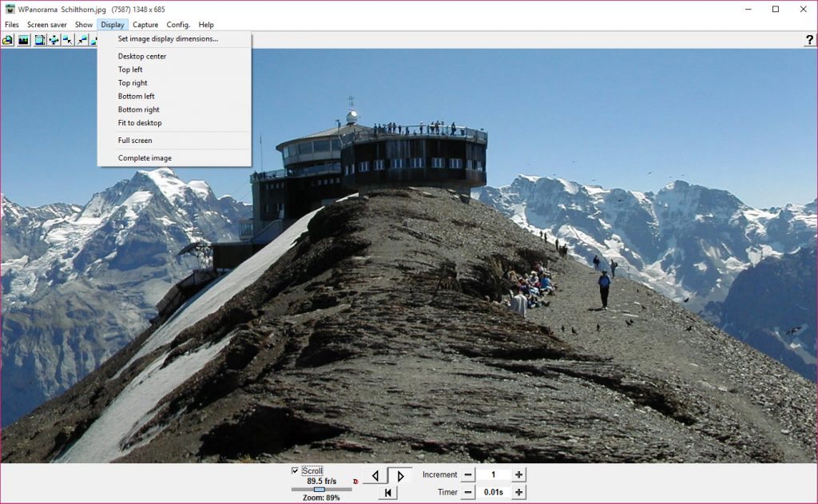Toggle the Scroll checkbox

pos(295,470)
